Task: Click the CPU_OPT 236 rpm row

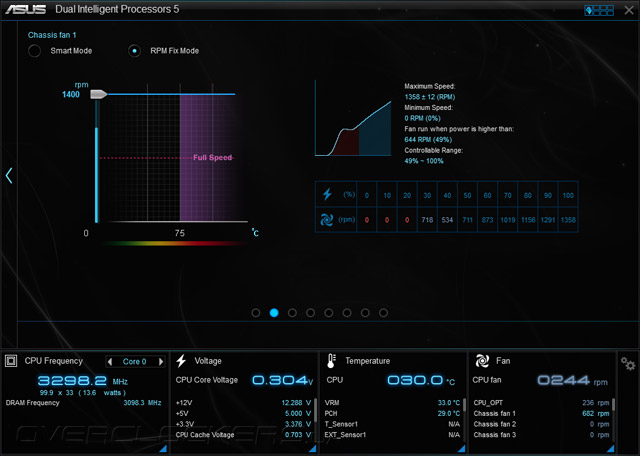Action: tap(541, 403)
